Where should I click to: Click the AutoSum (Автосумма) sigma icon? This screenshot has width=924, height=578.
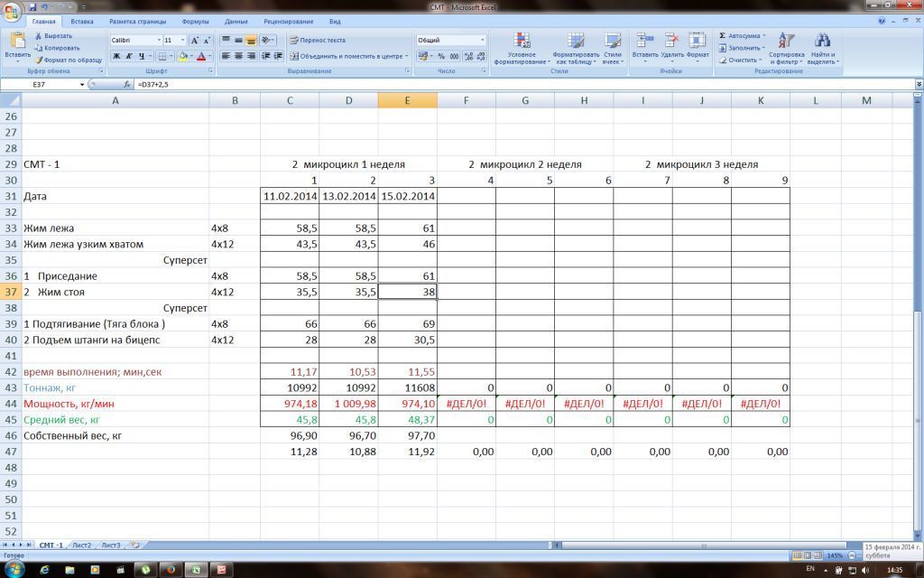click(x=723, y=36)
